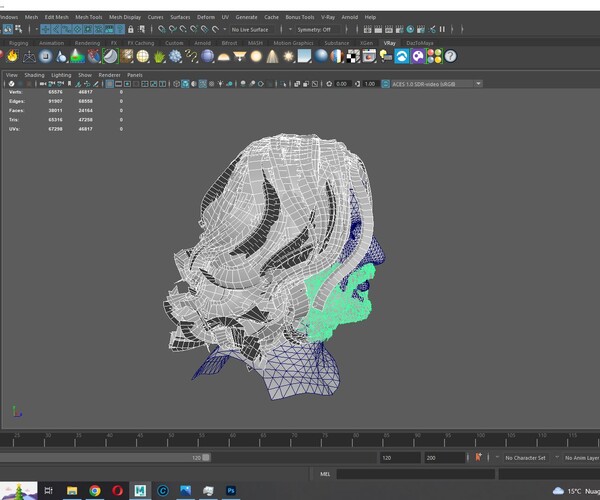The width and height of the screenshot is (600, 500).
Task: Open the No Anim Layer dropdown
Action: 581,458
